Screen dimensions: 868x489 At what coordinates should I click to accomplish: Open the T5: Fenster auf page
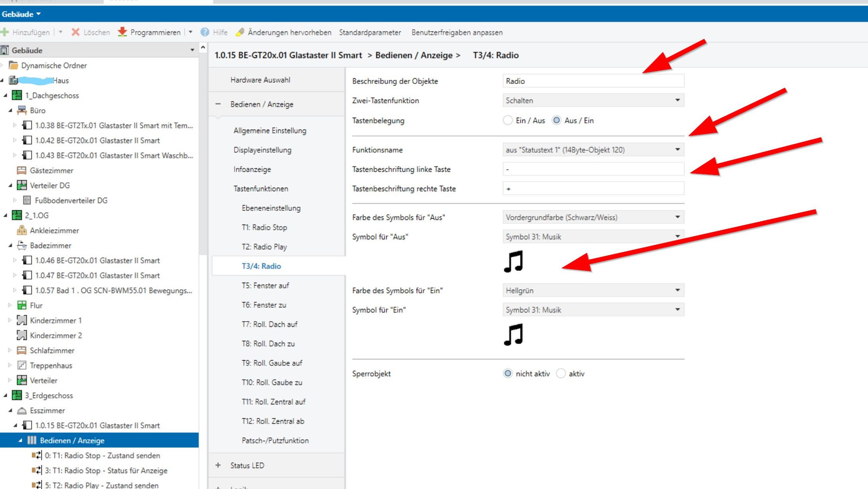pos(265,285)
